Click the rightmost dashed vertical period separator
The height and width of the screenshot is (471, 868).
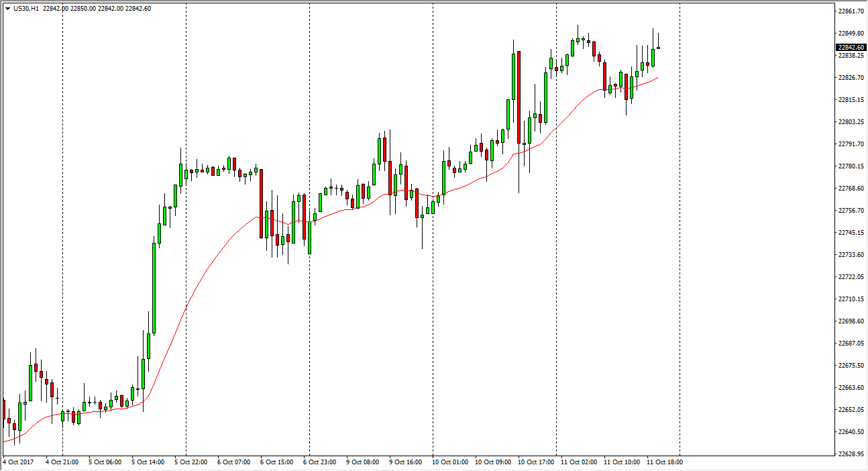click(x=680, y=201)
